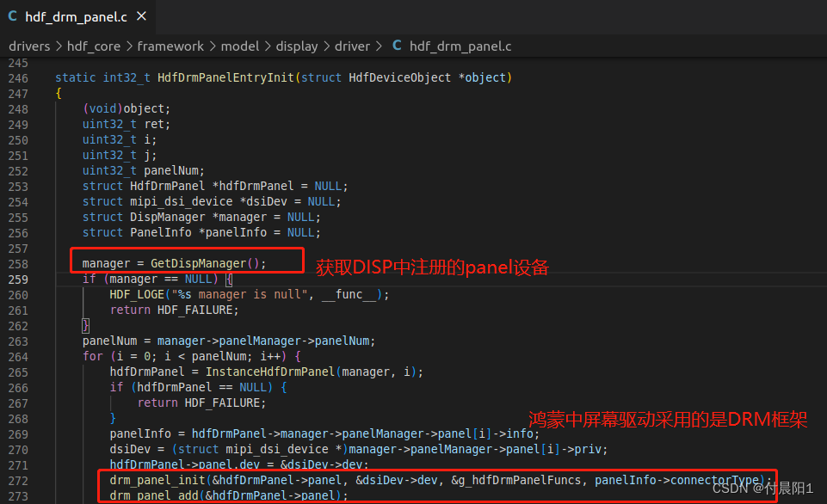Open the hdf_core breadcrumb segment
Screen dimensions: 827x504
click(94, 46)
